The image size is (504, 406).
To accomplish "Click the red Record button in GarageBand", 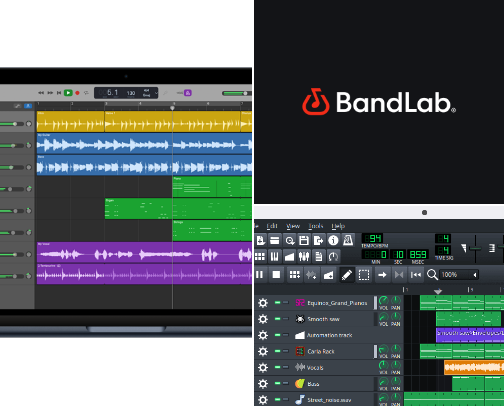I will 77,93.
